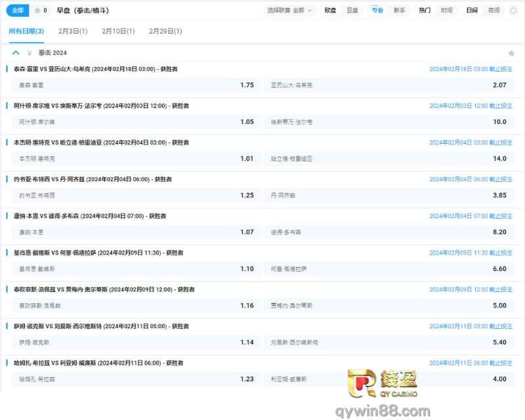Select the 2月10日(1) date tab
Screen dimensions: 525x420
pyautogui.click(x=118, y=31)
